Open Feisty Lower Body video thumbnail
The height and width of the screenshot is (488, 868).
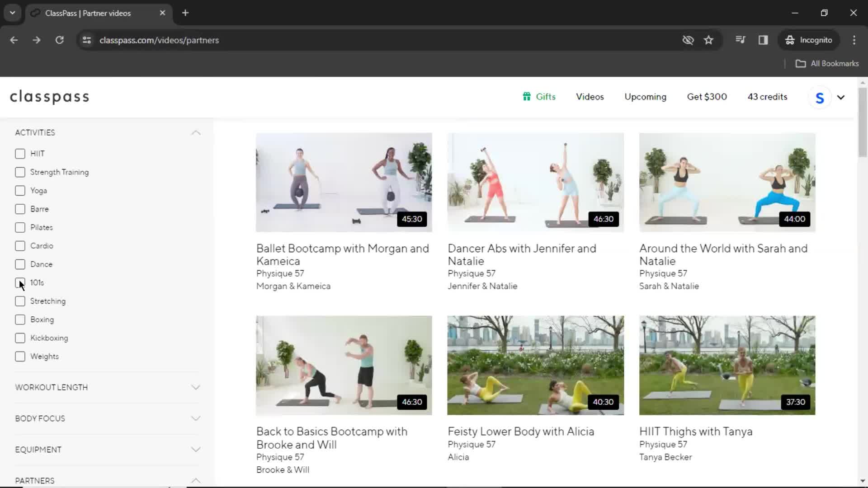(x=536, y=366)
